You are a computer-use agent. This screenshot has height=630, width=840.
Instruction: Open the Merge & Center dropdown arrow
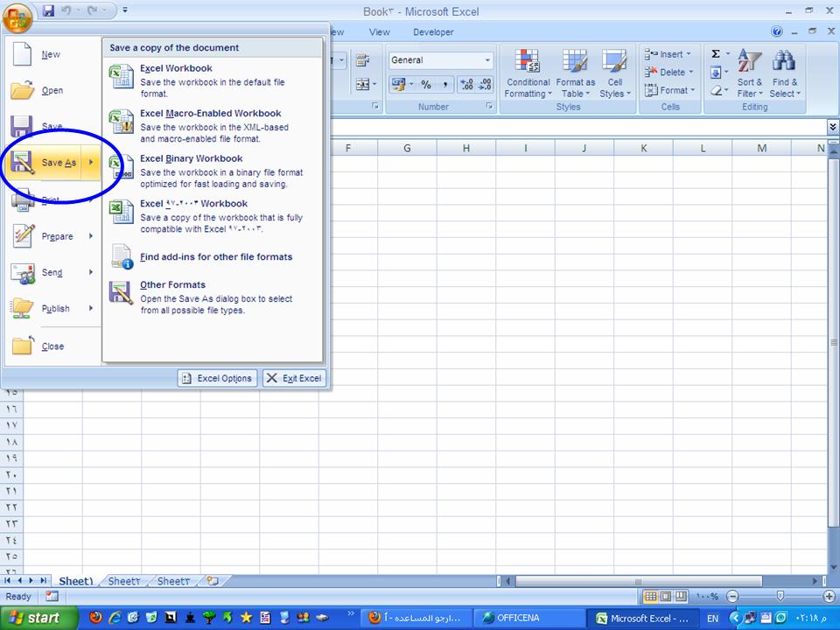374,84
